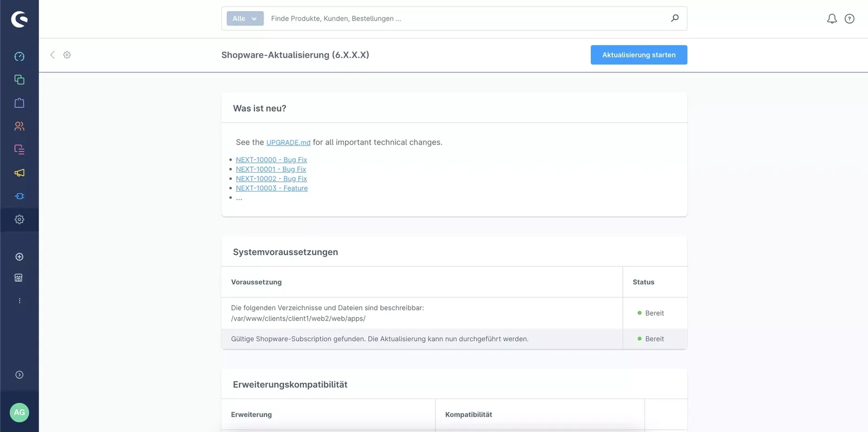
Task: Click the 'Was ist neu?' heading
Action: pyautogui.click(x=260, y=109)
